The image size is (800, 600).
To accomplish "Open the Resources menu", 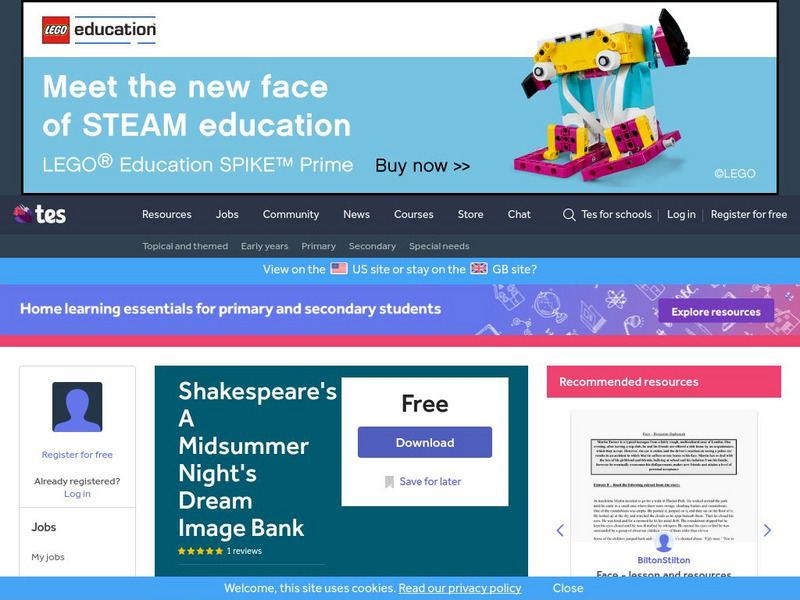I will click(x=167, y=214).
